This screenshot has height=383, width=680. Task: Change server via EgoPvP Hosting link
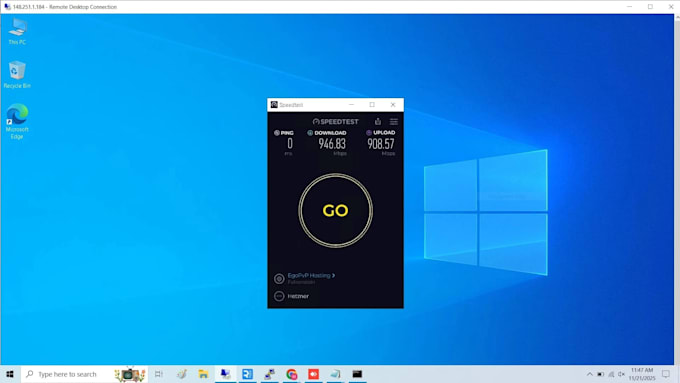click(x=311, y=275)
